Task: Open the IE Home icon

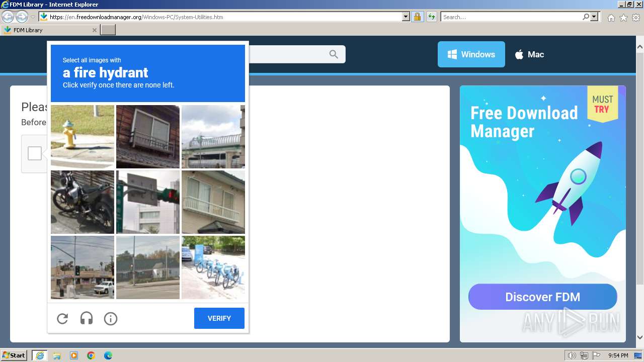Action: tap(611, 18)
